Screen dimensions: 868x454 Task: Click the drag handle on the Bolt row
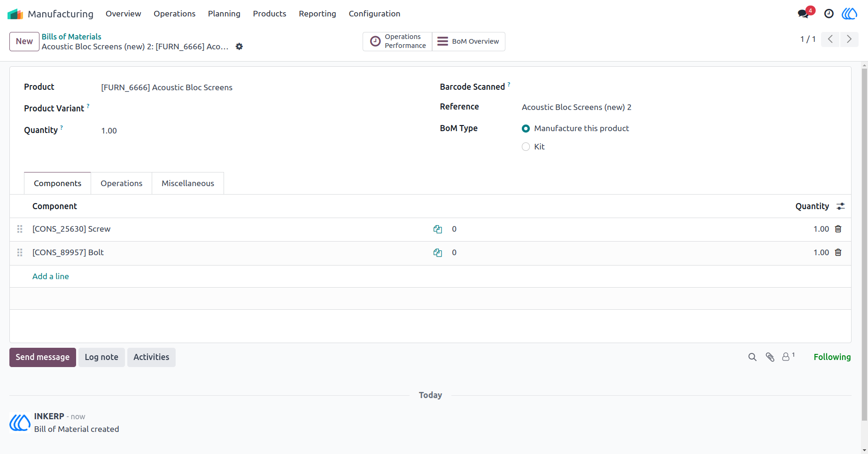point(20,252)
